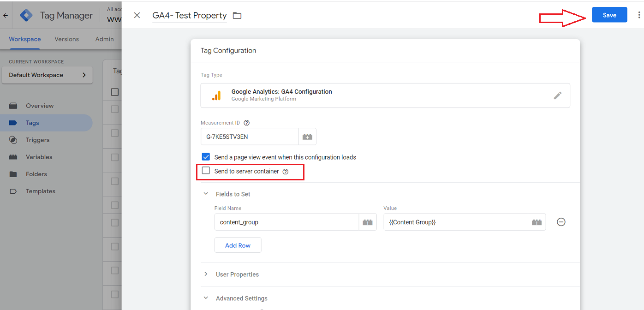Remove the content_group row with the minus icon

[x=561, y=222]
